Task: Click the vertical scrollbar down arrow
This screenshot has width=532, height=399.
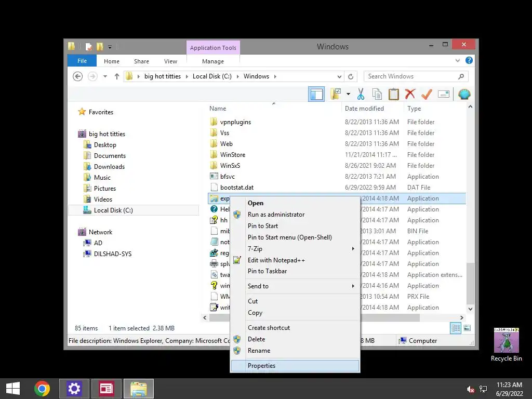Action: (470, 309)
